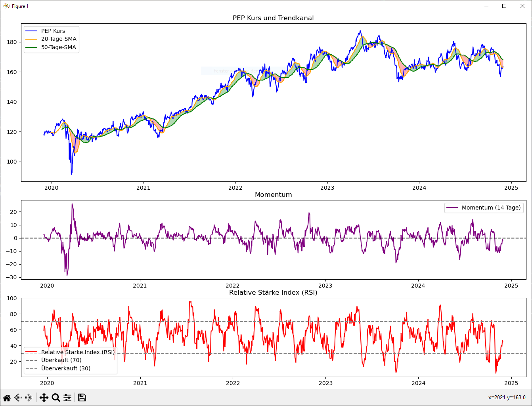Image resolution: width=532 pixels, height=406 pixels.
Task: Click the Figure 1 window icon in the title bar
Action: 6,6
